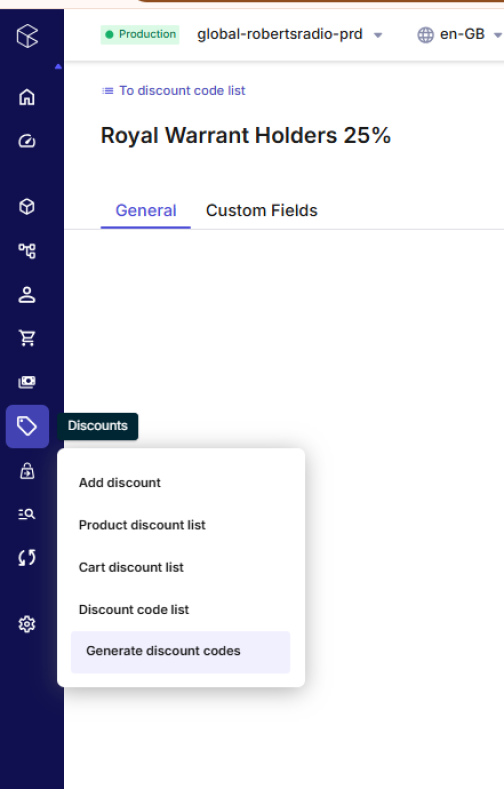The image size is (504, 789).
Task: Open the Orders cart icon
Action: click(27, 338)
